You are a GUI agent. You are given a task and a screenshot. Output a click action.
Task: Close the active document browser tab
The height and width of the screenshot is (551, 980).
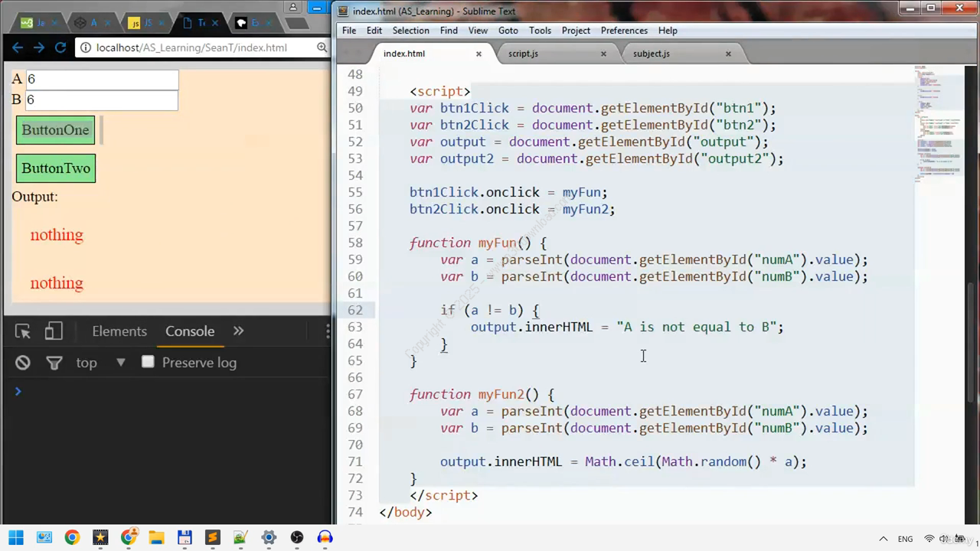point(217,23)
